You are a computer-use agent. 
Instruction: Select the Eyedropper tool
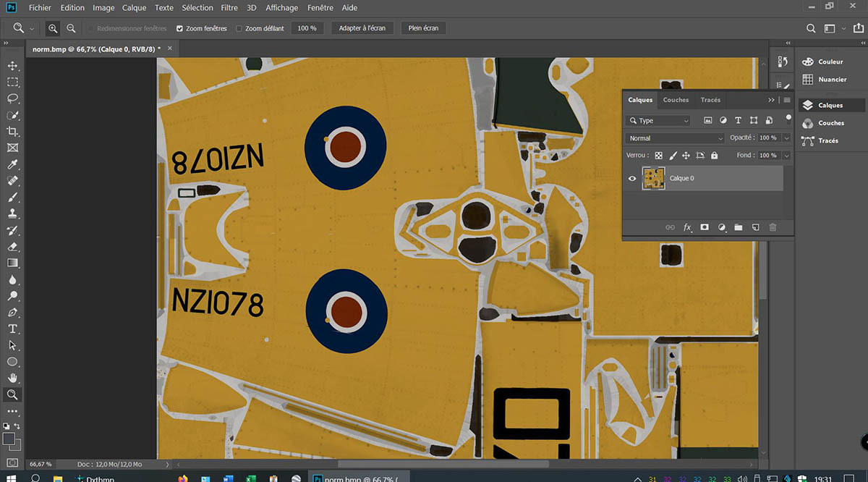point(12,164)
